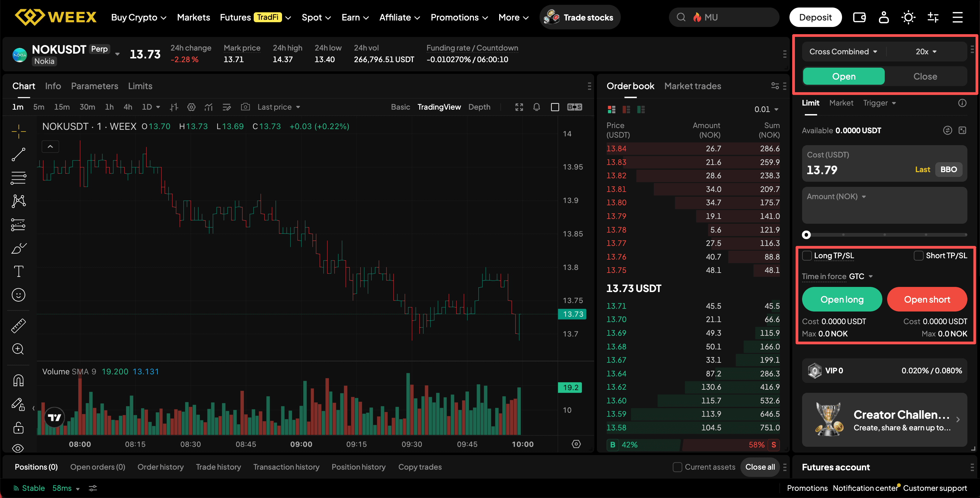Switch to the Market trades tab
This screenshot has height=498, width=980.
point(692,86)
